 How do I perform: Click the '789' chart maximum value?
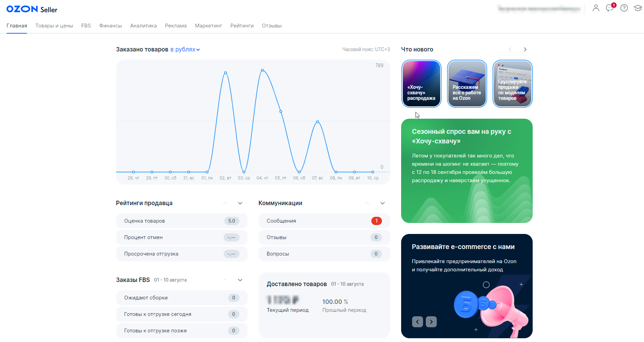point(379,66)
